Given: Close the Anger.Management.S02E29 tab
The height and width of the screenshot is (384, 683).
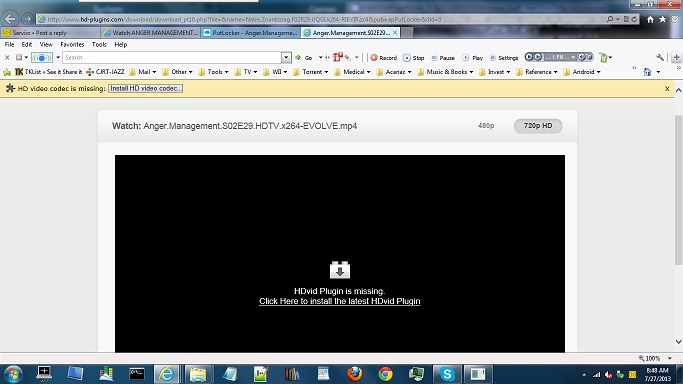Looking at the screenshot, I should pos(395,33).
